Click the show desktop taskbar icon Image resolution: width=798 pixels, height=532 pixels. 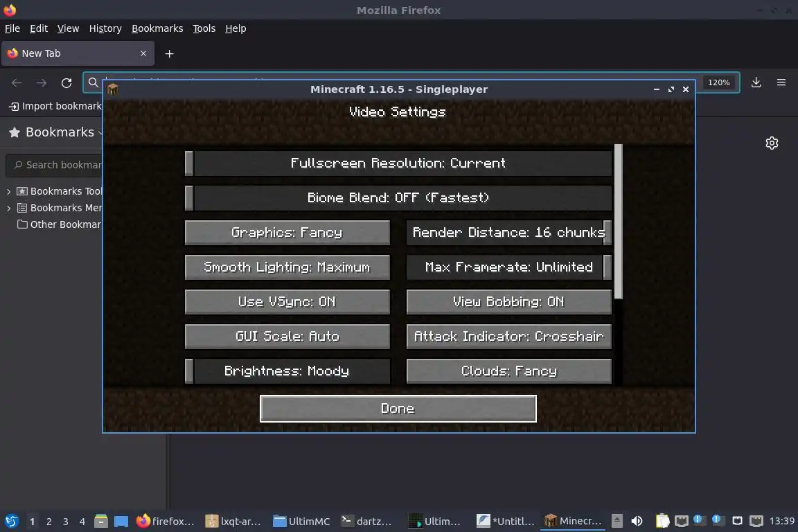tap(121, 522)
